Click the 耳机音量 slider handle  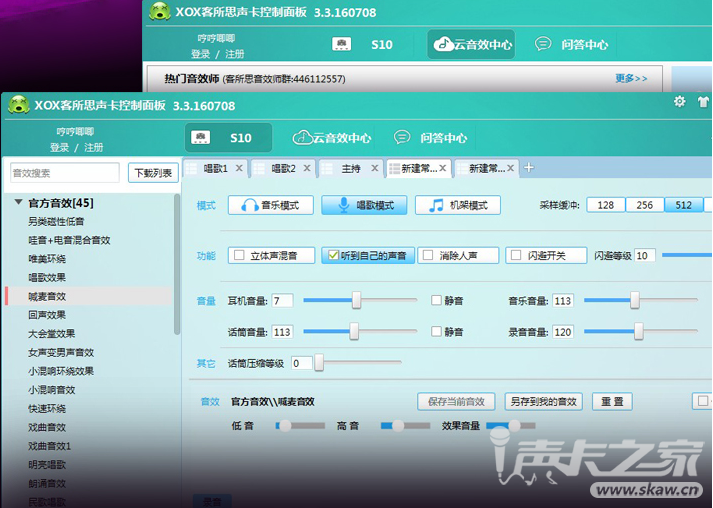tap(356, 300)
